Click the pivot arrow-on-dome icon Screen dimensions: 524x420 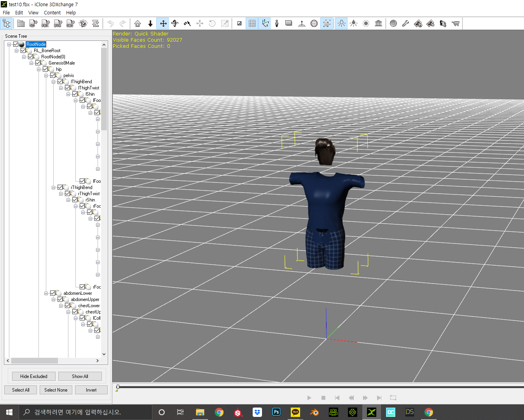click(302, 24)
